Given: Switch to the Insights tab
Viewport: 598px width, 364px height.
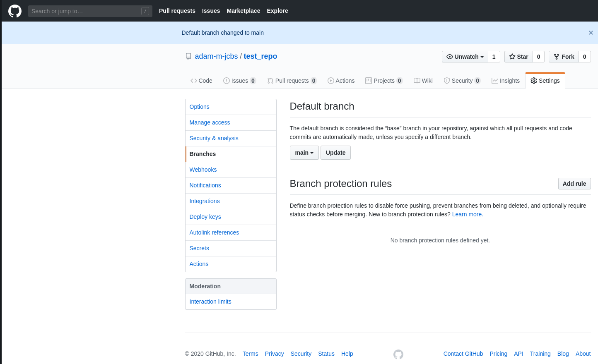Looking at the screenshot, I should (x=506, y=81).
